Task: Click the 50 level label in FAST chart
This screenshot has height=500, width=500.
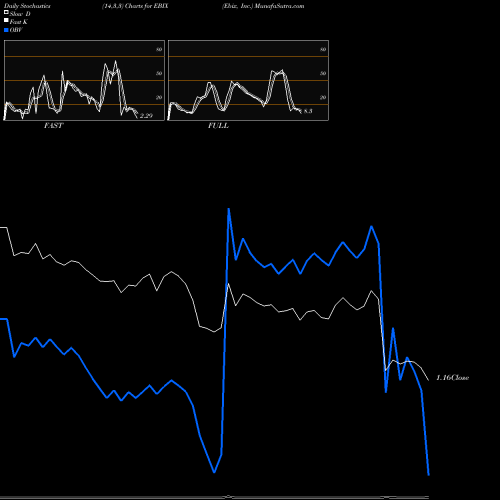Action: click(x=159, y=73)
